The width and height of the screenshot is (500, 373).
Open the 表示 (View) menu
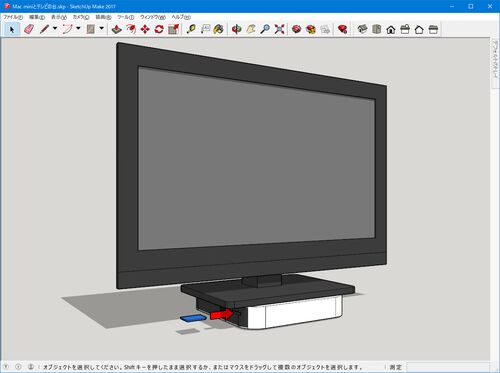pos(59,17)
